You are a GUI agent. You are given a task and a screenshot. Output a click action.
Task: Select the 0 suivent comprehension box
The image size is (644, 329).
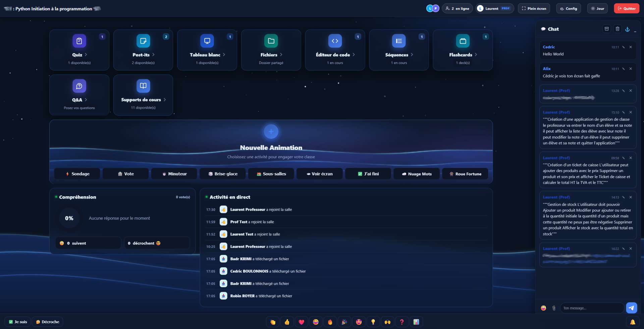point(88,243)
